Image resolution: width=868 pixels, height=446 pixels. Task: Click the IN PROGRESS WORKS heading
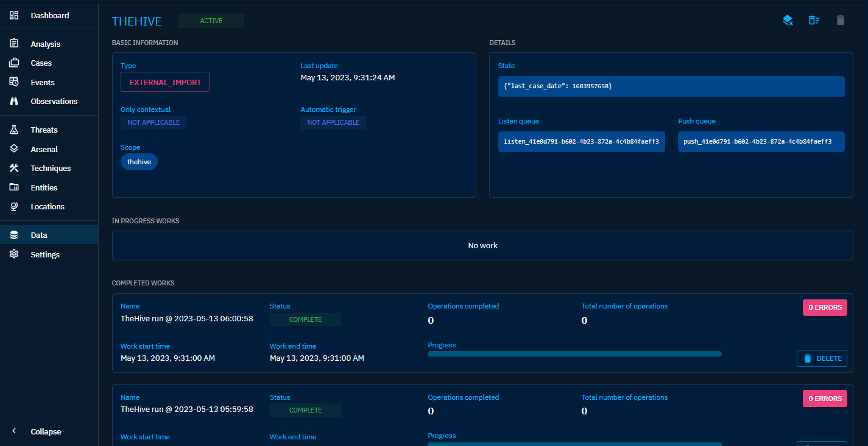(x=146, y=221)
